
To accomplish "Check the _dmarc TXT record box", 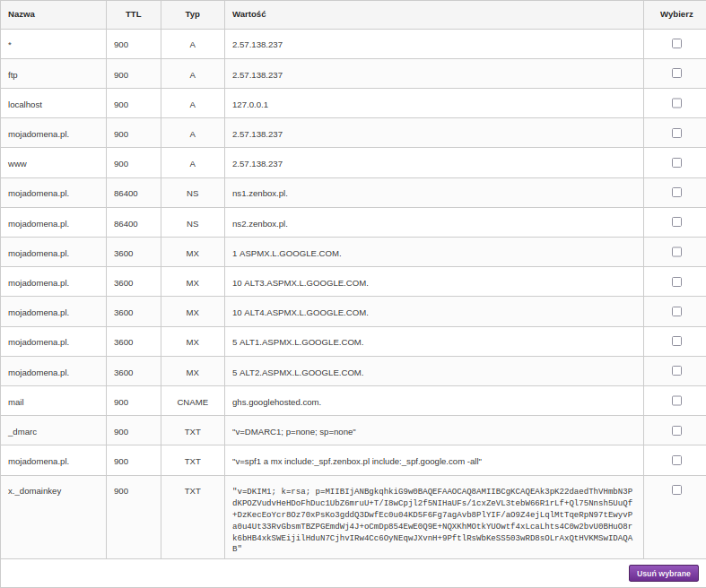I will 676,430.
